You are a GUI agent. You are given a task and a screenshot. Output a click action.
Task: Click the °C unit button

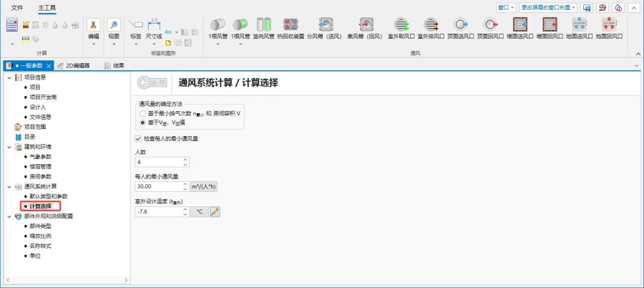pos(200,211)
